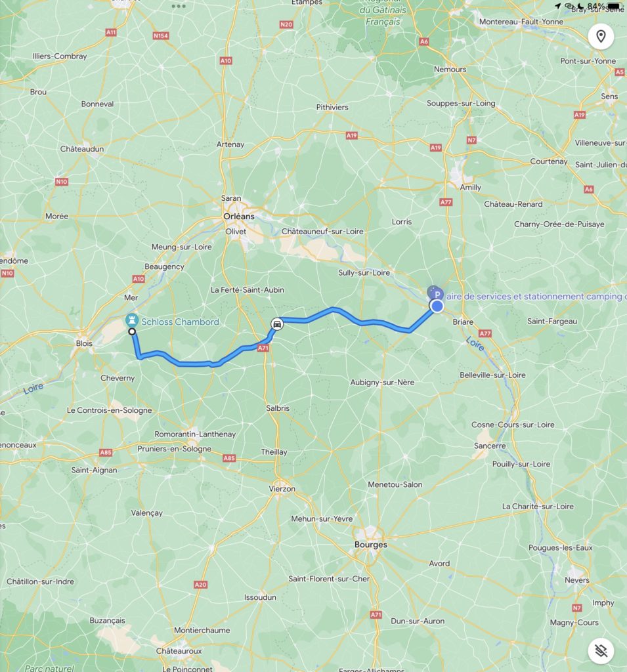
Task: Select the Nevers town label
Action: (577, 580)
